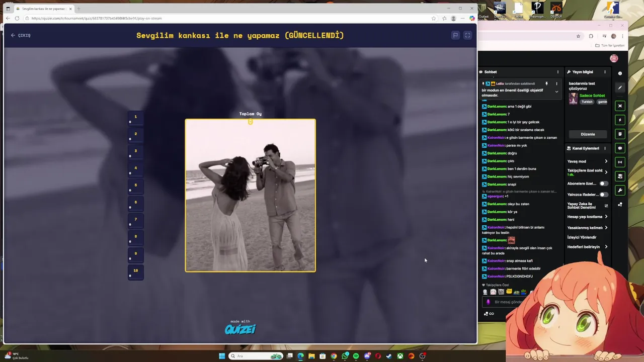Click the beach couple photo card

click(250, 195)
